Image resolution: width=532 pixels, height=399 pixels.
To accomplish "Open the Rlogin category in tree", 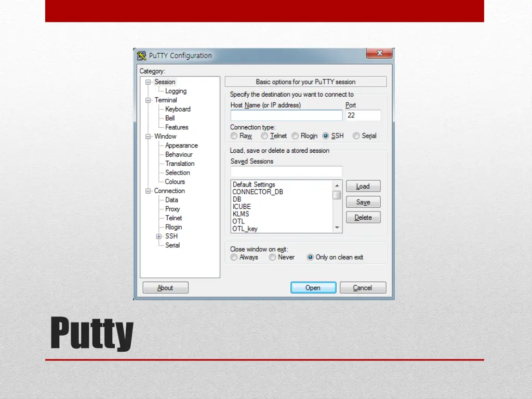I will [x=174, y=228].
